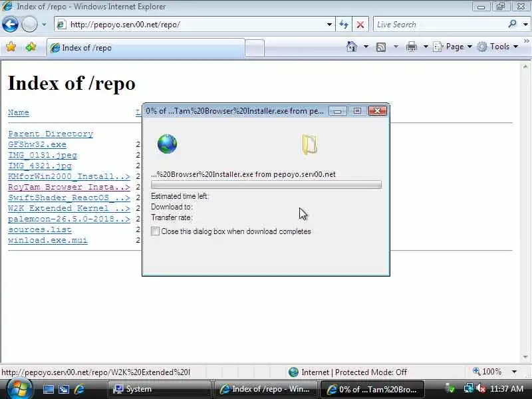Screen dimensions: 532x399
Task: Show more toolbar items chevron
Action: click(x=527, y=41)
